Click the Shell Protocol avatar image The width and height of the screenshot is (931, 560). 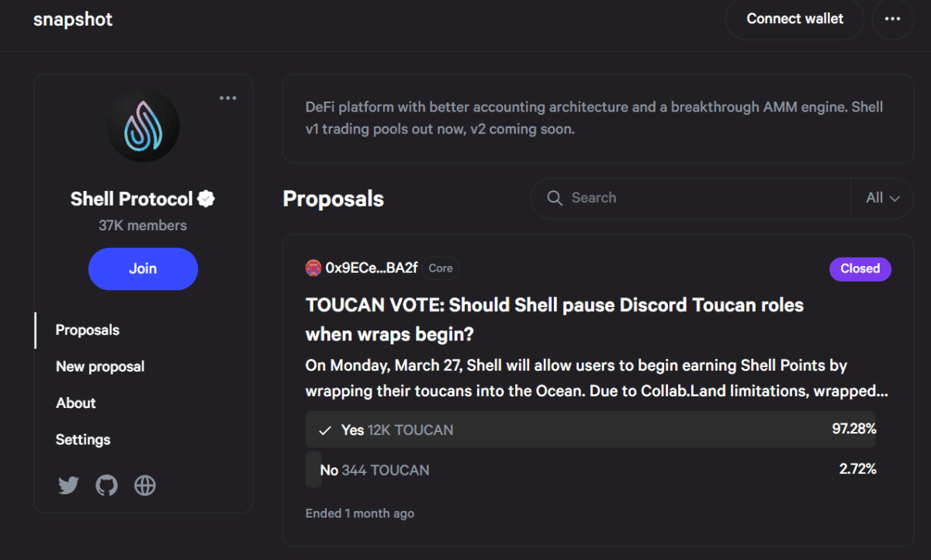tap(143, 125)
